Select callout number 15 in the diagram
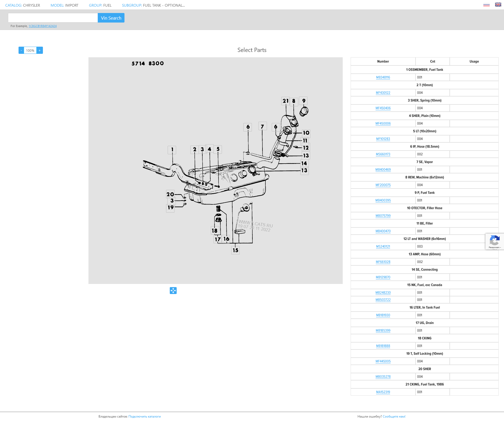This screenshot has height=421, width=504. coord(235,250)
